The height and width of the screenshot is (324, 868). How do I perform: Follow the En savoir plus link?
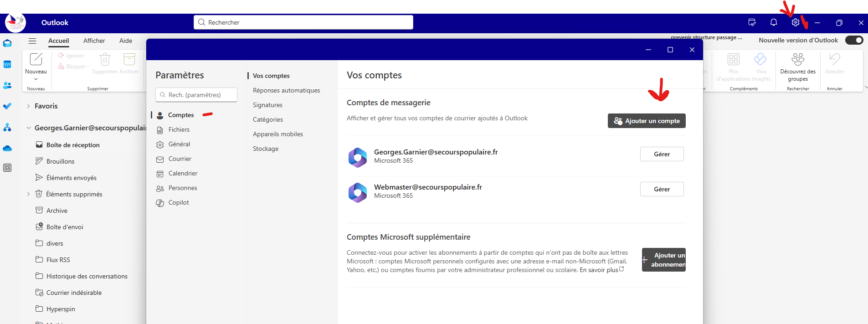(602, 270)
